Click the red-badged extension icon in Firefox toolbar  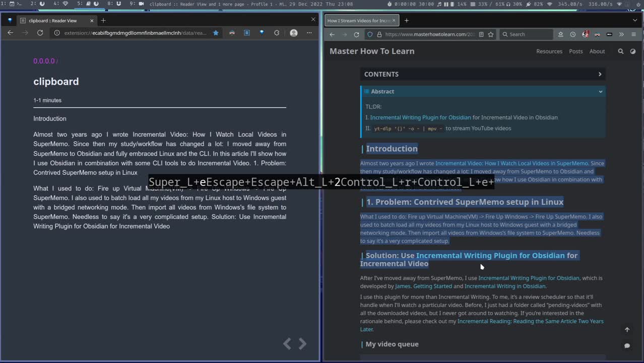pyautogui.click(x=585, y=34)
